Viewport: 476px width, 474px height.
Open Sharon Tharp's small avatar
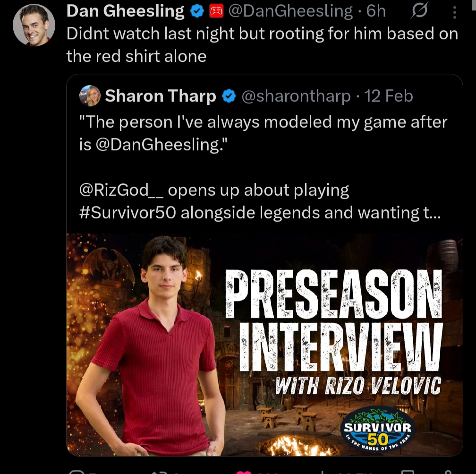[90, 96]
